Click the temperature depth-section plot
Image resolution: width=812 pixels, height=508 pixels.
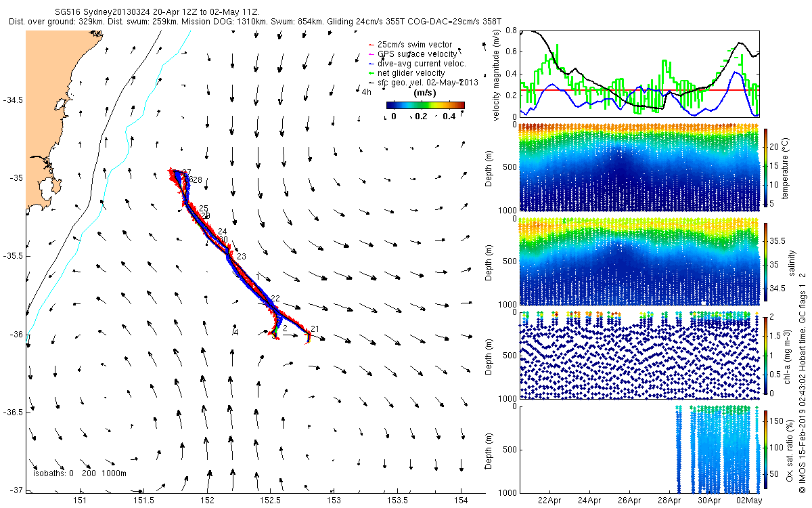639,166
